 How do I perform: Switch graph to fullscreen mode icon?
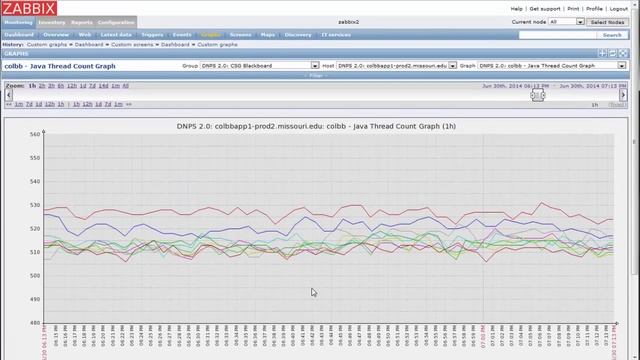pyautogui.click(x=623, y=53)
